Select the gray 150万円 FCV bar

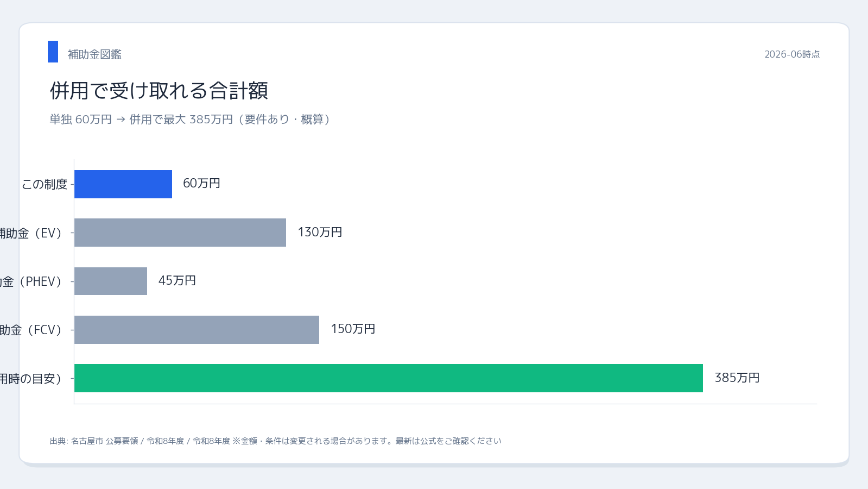(197, 330)
